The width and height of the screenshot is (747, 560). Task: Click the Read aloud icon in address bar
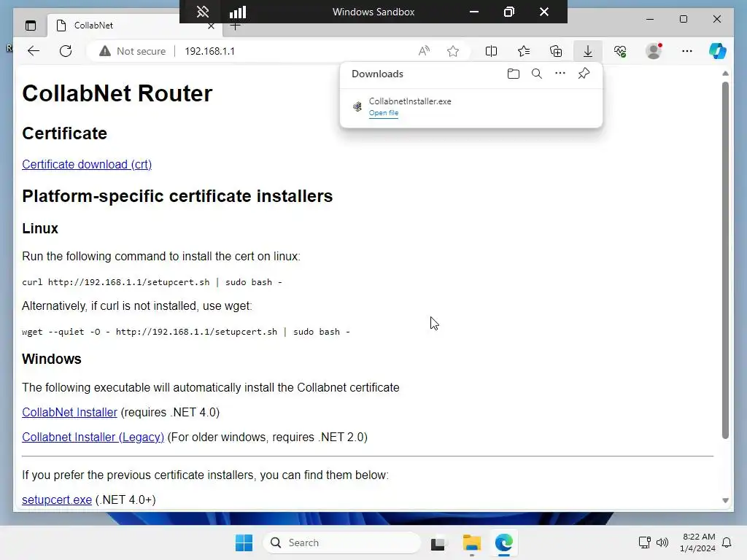tap(424, 51)
